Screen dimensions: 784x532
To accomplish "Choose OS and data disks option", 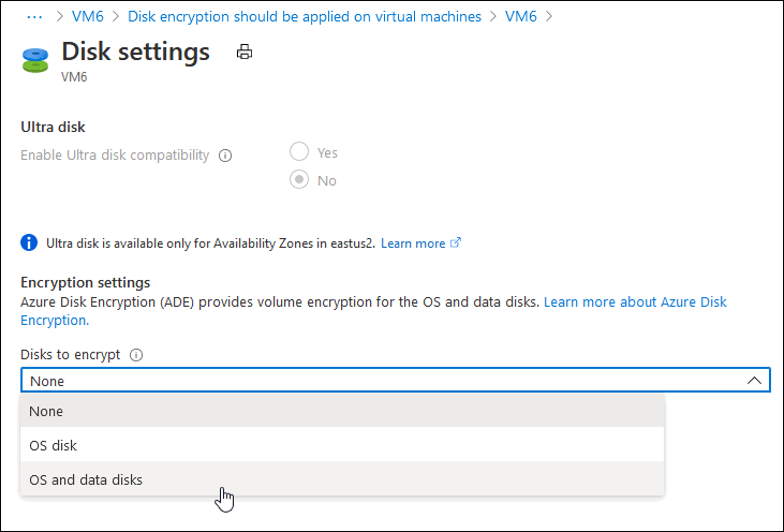I will (342, 479).
